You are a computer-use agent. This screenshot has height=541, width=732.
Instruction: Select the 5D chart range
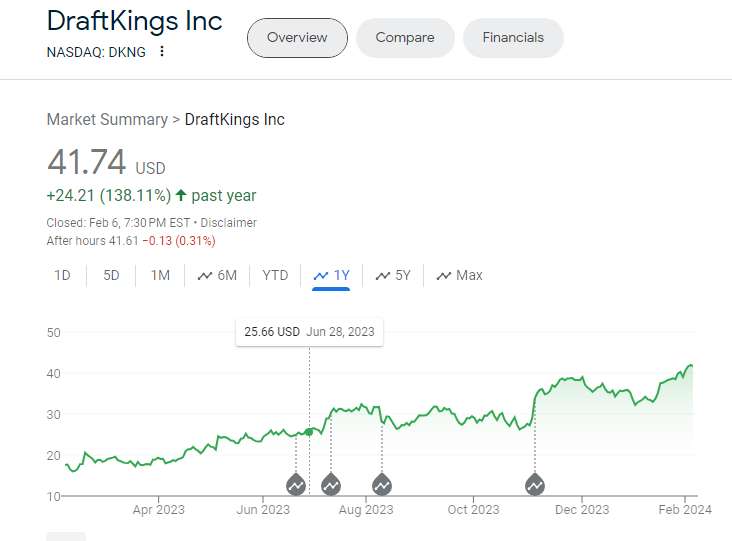pos(111,275)
